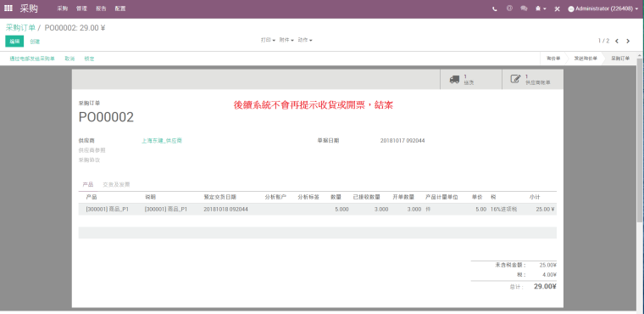The image size is (644, 314).
Task: Open supplier link 上海东建_供应商
Action: [162, 141]
